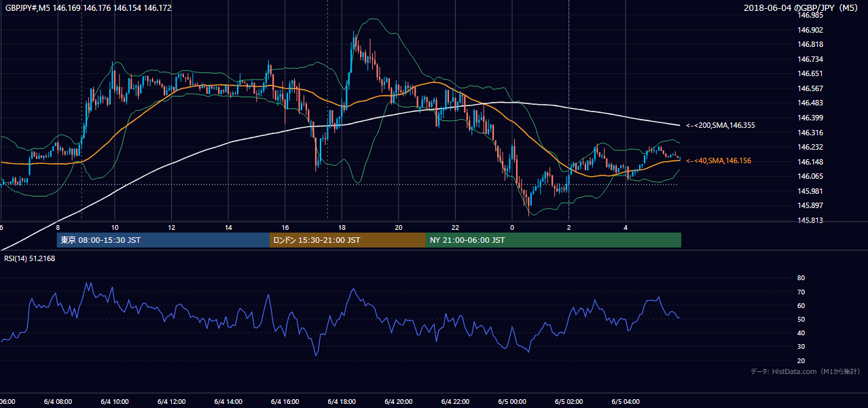Click the RSI(14) 51.2168 indicator label
The width and height of the screenshot is (868, 408).
[x=29, y=258]
